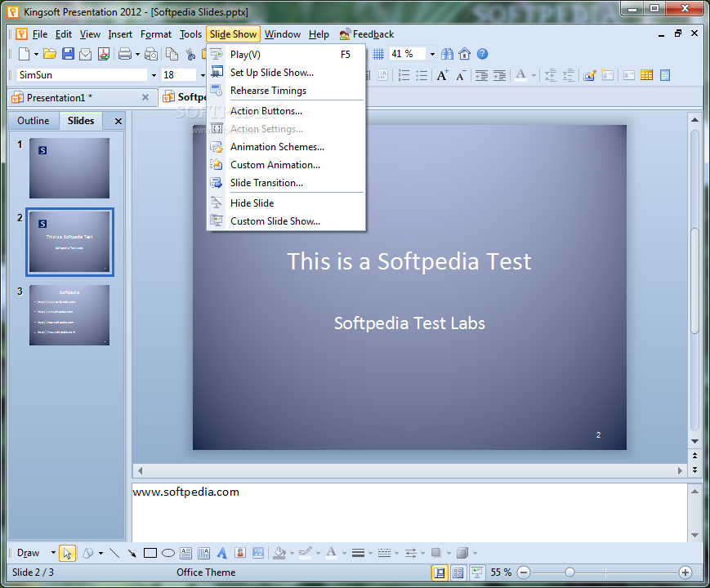Select the Rectangle shape tool
The width and height of the screenshot is (710, 588).
point(150,553)
